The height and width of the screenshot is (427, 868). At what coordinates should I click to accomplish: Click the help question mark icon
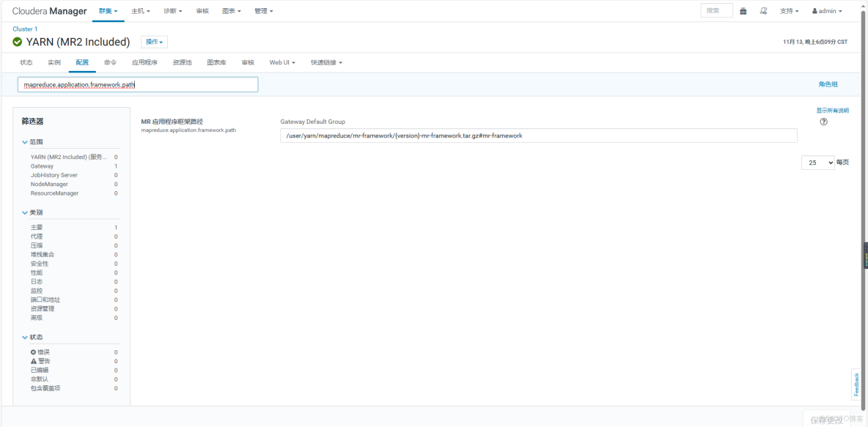[823, 122]
